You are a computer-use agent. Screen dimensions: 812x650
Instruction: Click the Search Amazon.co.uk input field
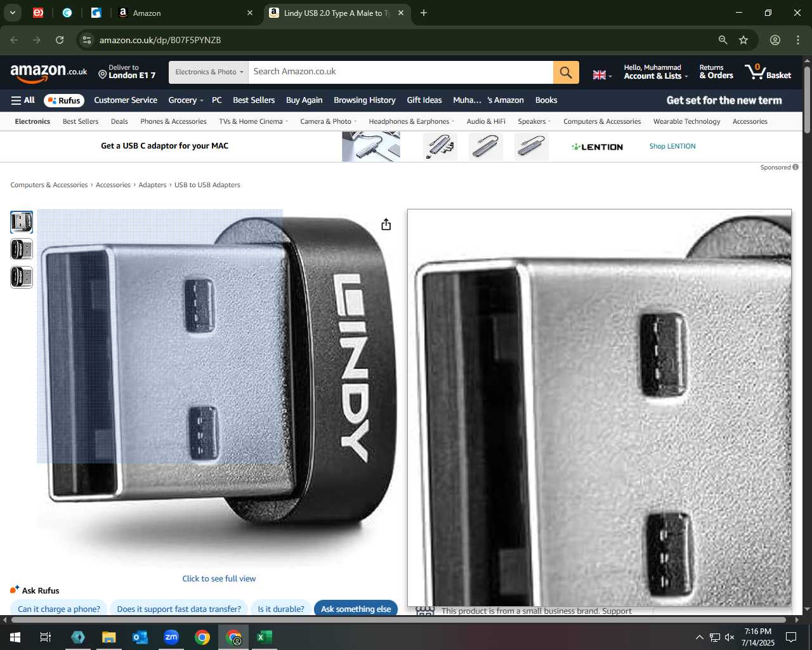click(x=401, y=72)
